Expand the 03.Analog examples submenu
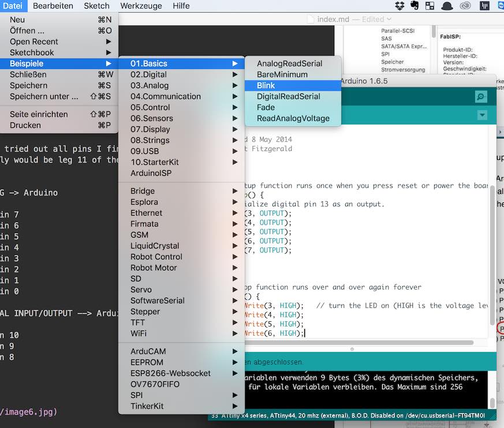The height and width of the screenshot is (428, 504). [x=182, y=85]
